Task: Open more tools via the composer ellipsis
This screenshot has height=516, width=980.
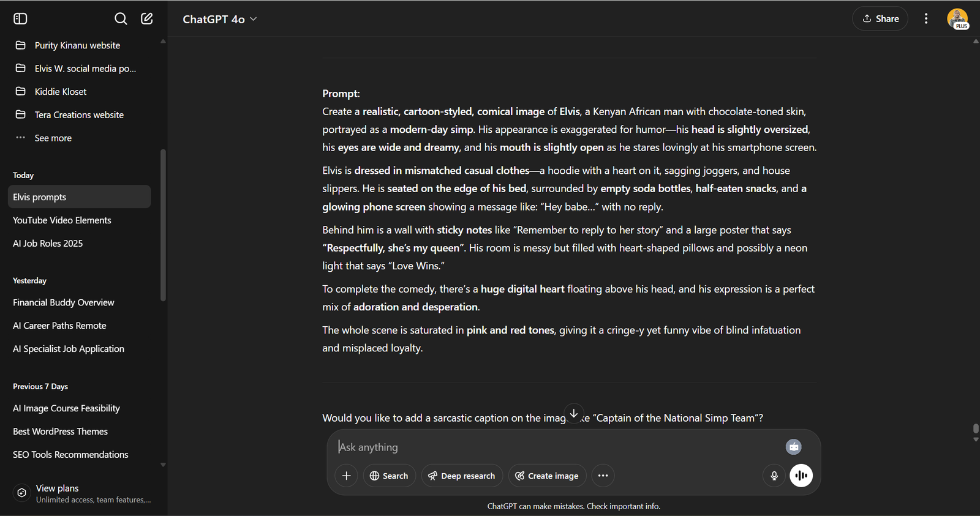Action: 603,476
